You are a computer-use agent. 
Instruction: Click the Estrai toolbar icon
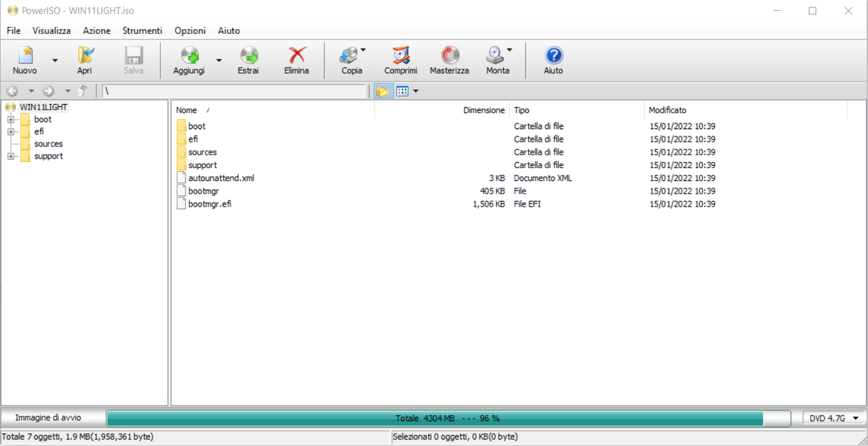coord(249,56)
